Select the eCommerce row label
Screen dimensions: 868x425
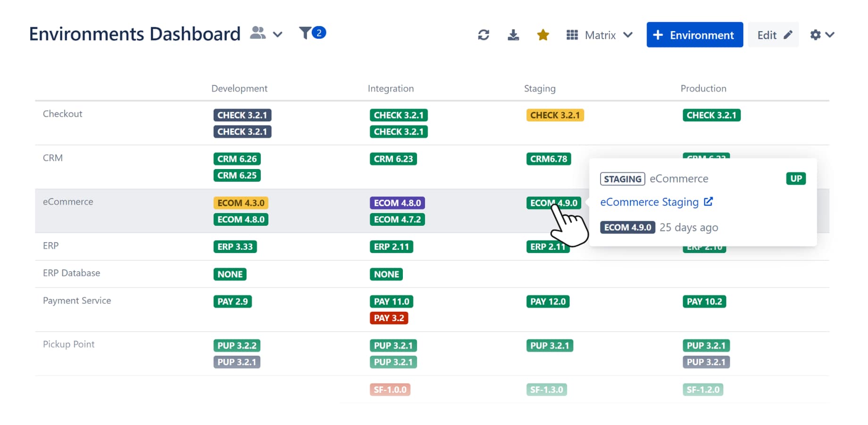(x=67, y=202)
